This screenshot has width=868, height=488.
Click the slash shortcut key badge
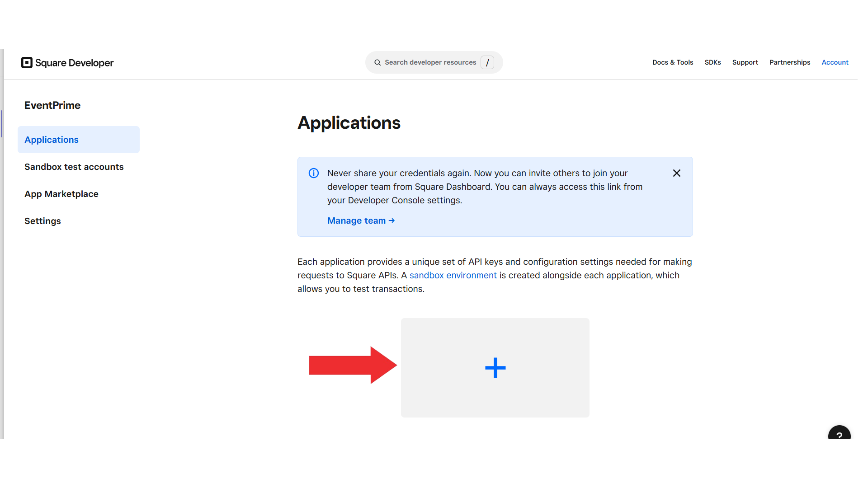487,62
